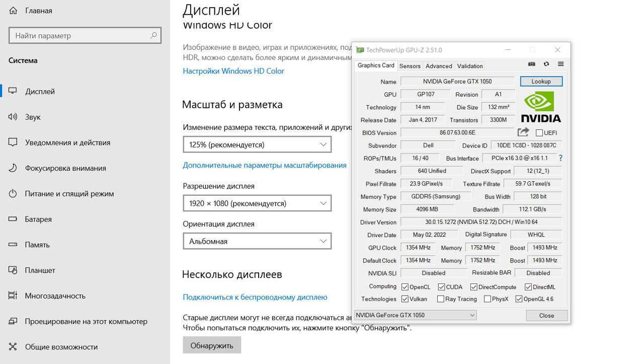The height and width of the screenshot is (364, 644).
Task: Toggle the UEFI checkbox
Action: (x=539, y=133)
